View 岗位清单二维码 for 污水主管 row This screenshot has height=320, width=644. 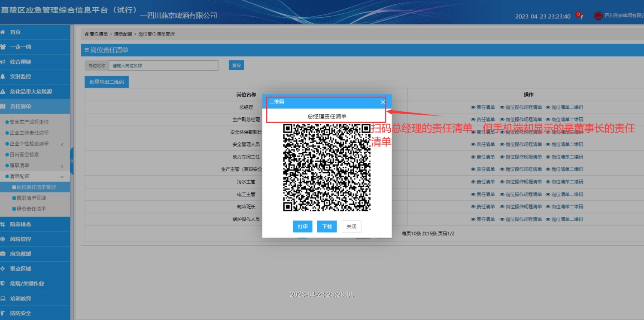pos(565,182)
